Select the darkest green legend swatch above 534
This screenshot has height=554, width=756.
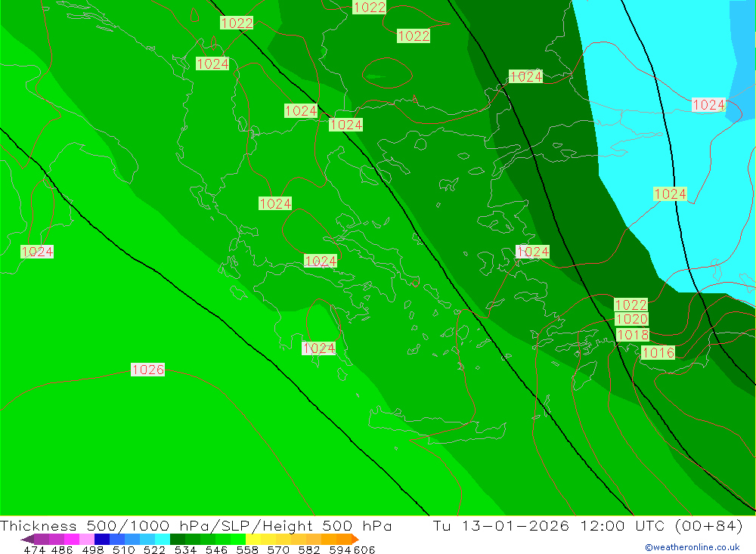click(178, 539)
